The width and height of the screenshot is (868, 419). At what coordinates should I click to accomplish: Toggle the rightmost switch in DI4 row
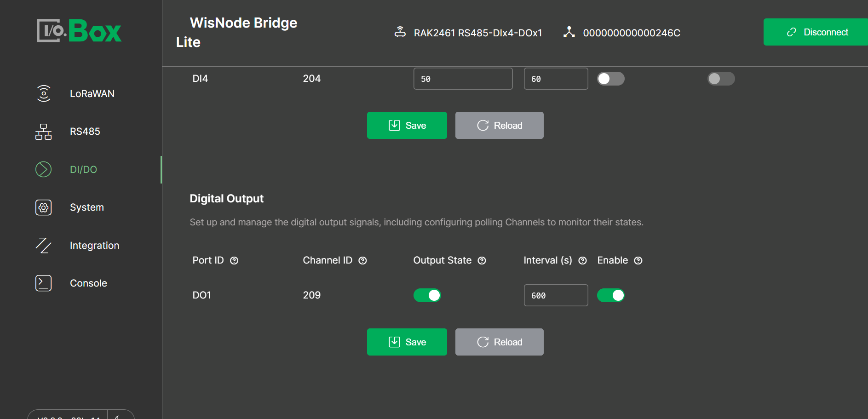click(721, 79)
